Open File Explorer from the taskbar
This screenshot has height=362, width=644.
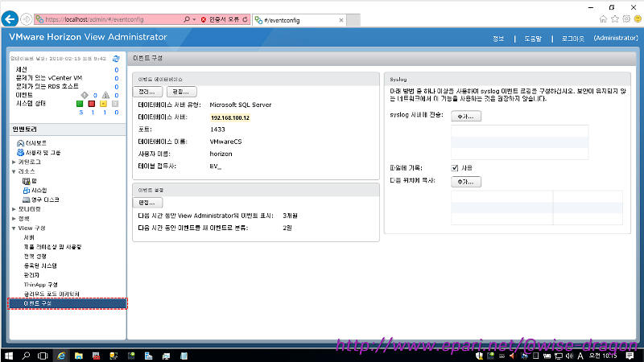click(78, 356)
